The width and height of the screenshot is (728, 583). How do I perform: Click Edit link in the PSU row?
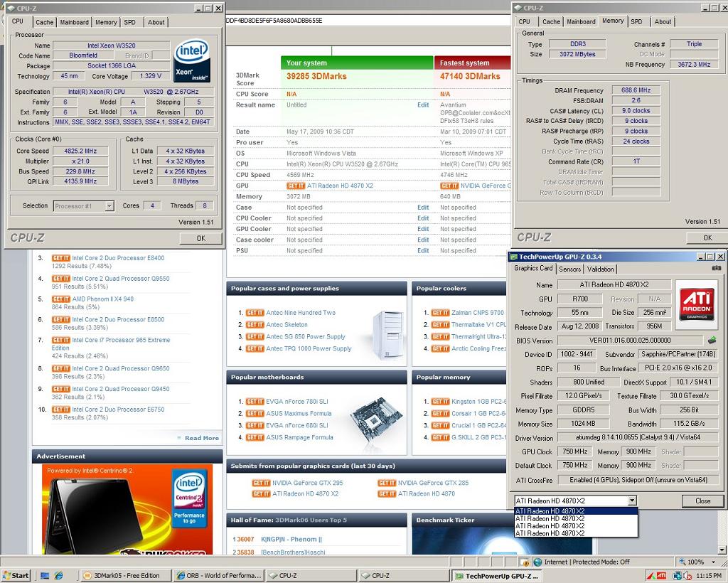423,251
